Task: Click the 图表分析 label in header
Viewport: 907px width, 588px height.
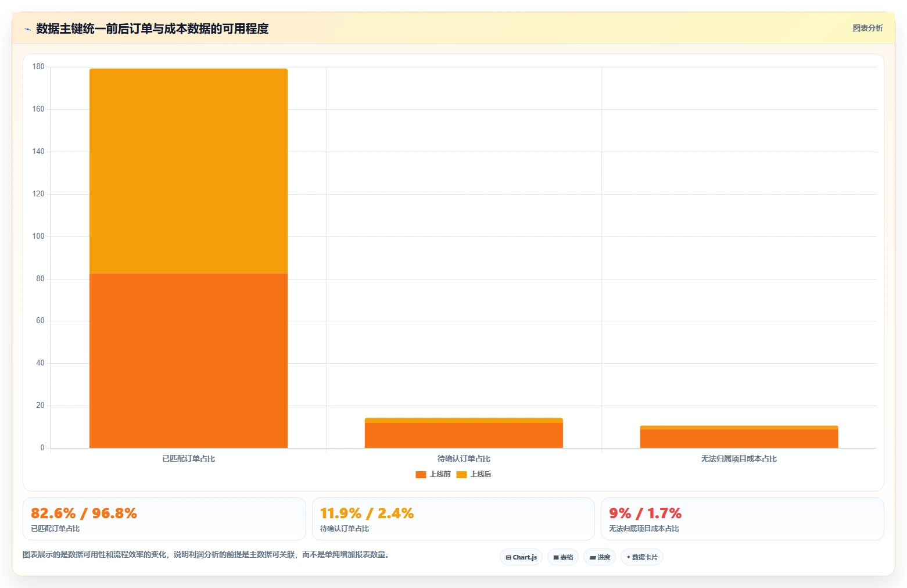Action: pyautogui.click(x=867, y=28)
